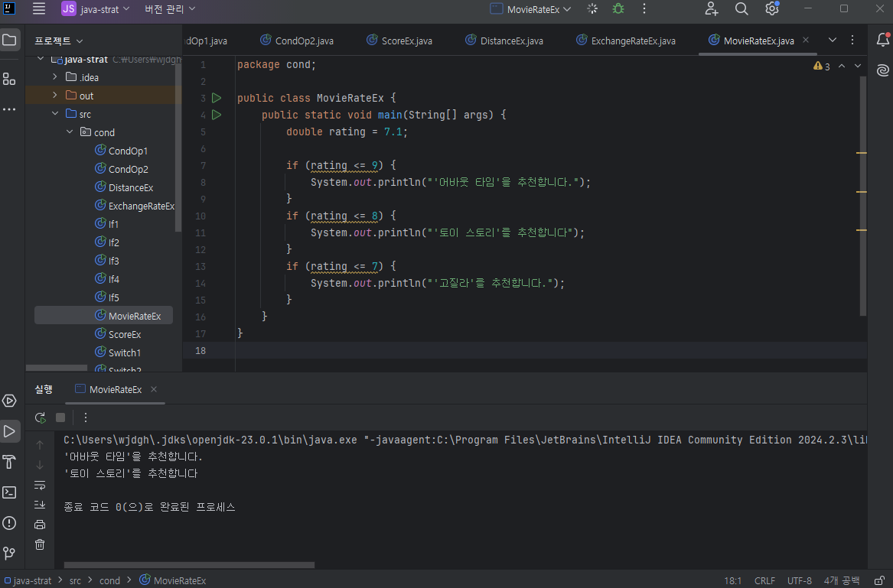Click run gutter arrow beside main method
This screenshot has width=893, height=588.
tap(217, 115)
